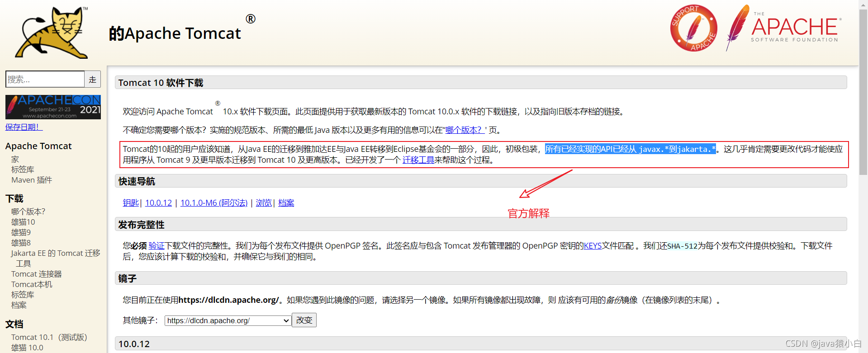Image resolution: width=868 pixels, height=353 pixels.
Task: Open 哪个版本? download sidebar link
Action: click(28, 212)
